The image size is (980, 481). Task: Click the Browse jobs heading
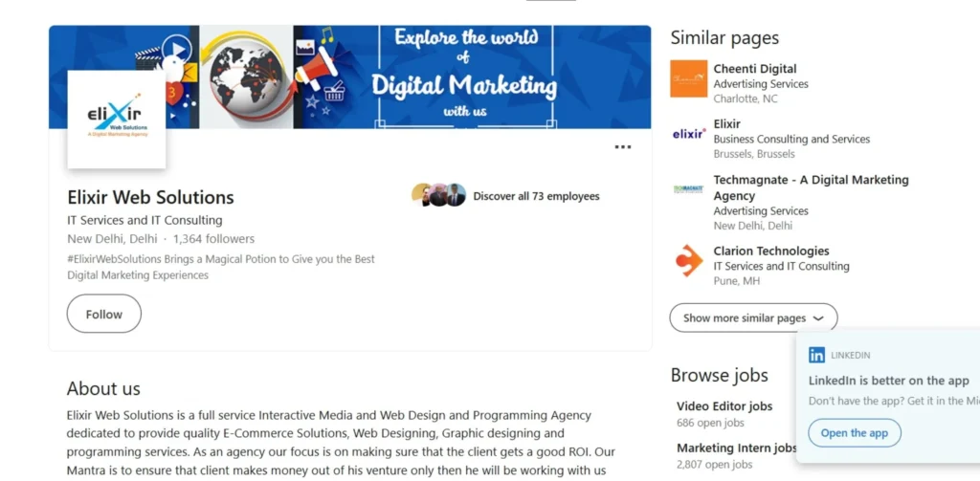[720, 375]
